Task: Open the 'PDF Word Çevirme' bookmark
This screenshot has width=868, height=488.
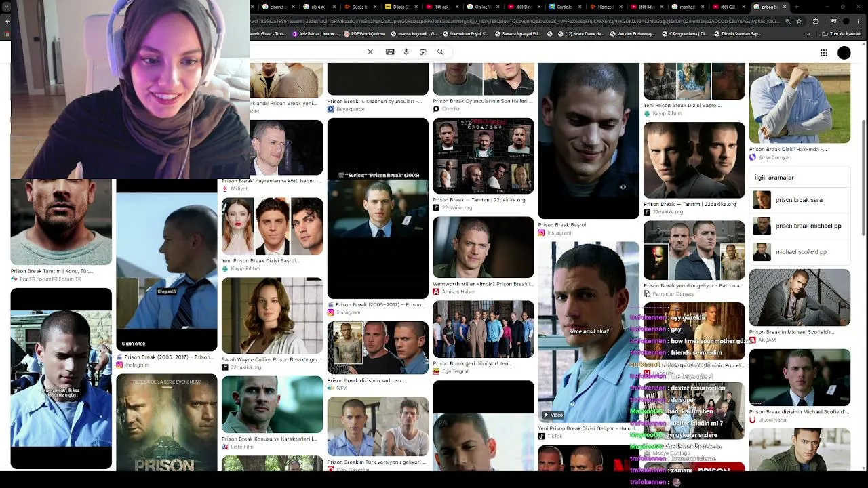Action: tap(366, 33)
